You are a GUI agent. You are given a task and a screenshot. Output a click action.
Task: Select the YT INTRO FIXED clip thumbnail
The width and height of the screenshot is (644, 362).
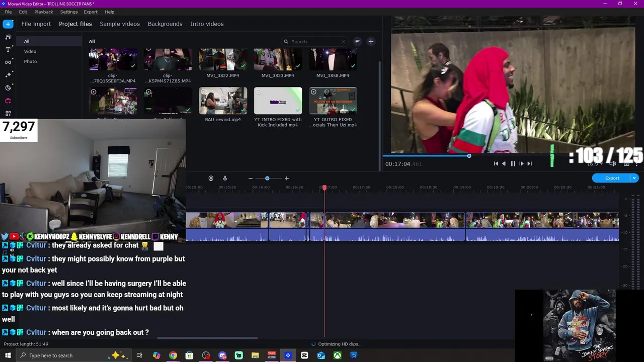[x=278, y=101]
